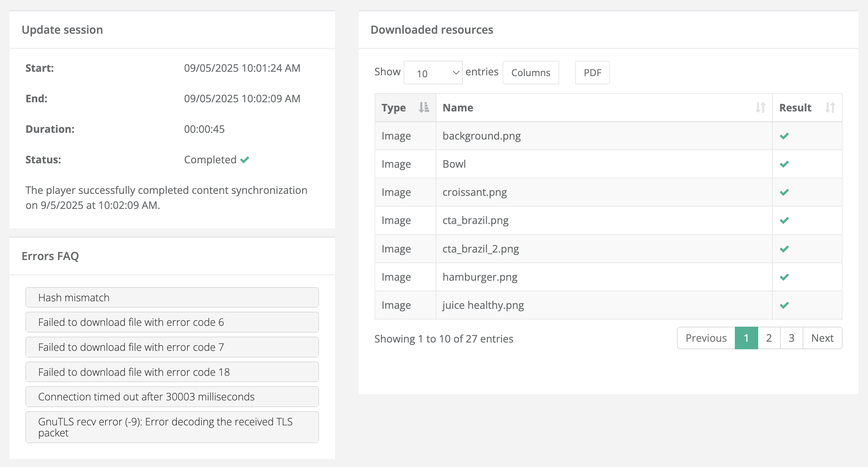Expand the Hash mismatch FAQ item
This screenshot has width=868, height=467.
click(172, 298)
